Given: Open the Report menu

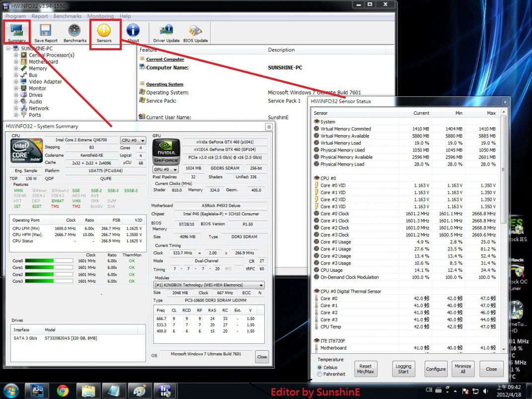Looking at the screenshot, I should [40, 16].
